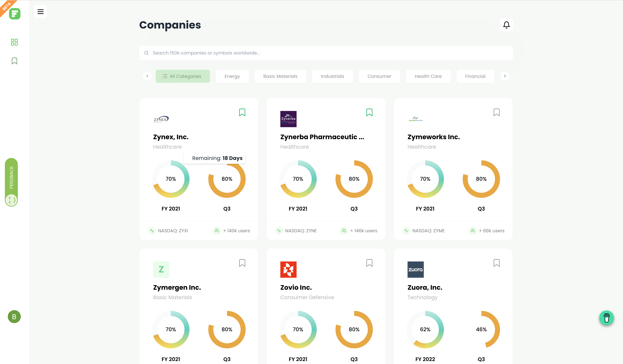Screen dimensions: 623x364
Task: Bookmark Zovio Inc.
Action: pyautogui.click(x=369, y=263)
